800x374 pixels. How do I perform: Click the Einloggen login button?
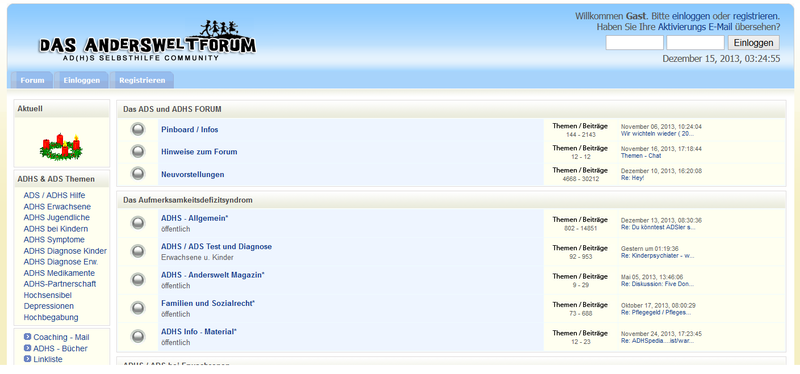[754, 43]
